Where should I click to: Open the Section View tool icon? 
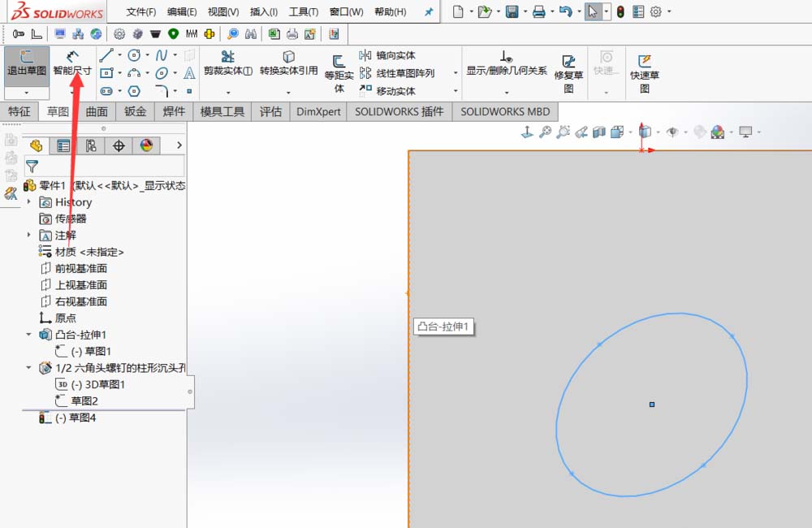coord(598,132)
